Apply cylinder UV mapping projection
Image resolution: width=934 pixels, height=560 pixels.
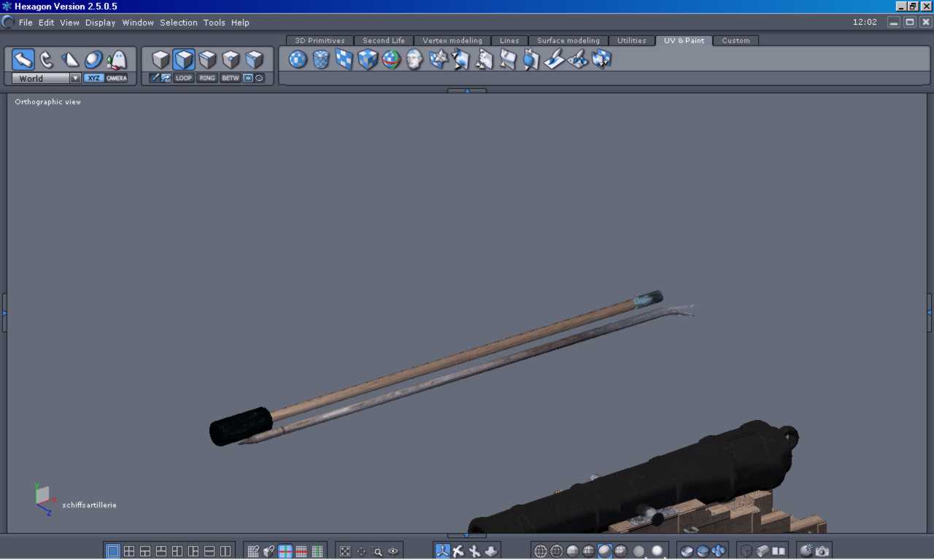[321, 59]
